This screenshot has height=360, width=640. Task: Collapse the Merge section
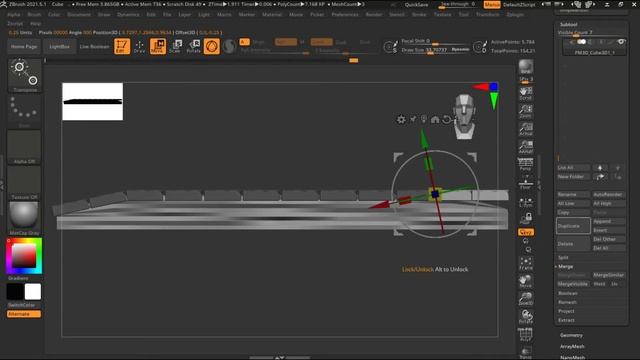[x=565, y=266]
